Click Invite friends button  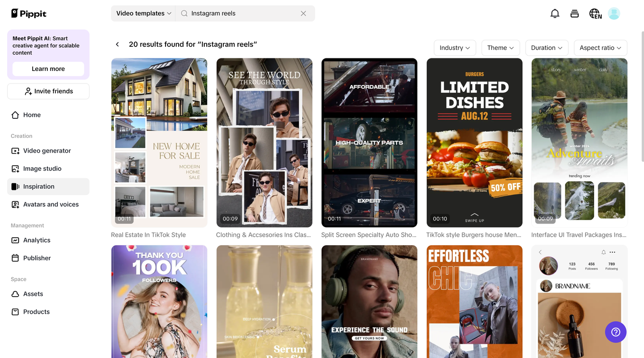[x=48, y=91]
